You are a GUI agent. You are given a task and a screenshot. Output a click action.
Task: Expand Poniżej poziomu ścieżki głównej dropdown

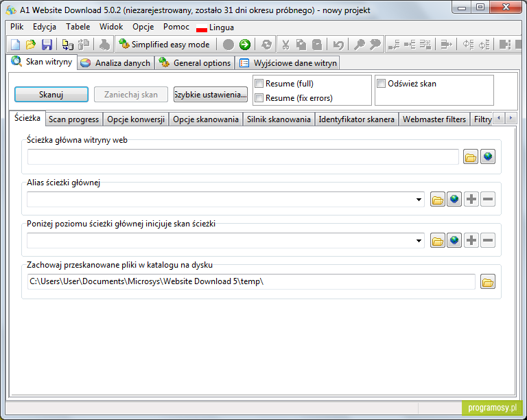419,241
